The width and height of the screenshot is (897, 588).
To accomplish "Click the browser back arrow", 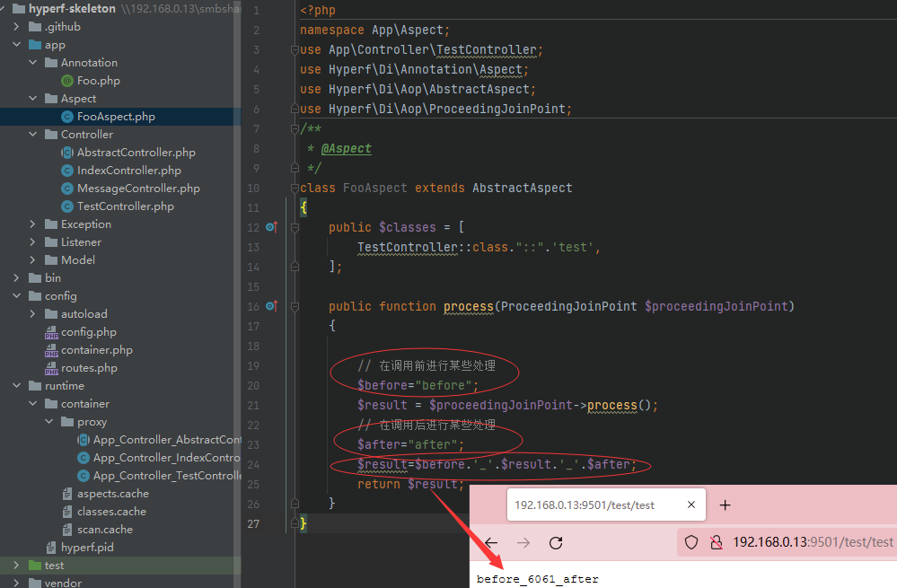I will (x=491, y=543).
